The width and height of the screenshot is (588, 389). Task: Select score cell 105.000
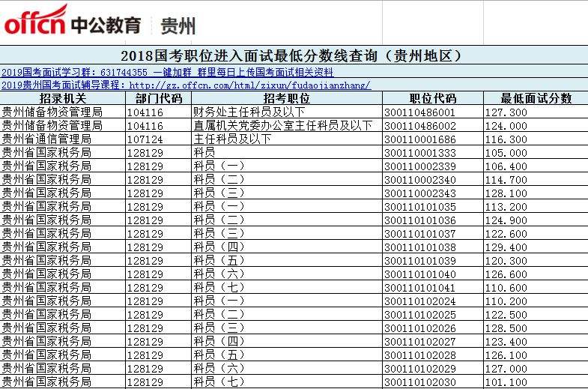(536, 152)
